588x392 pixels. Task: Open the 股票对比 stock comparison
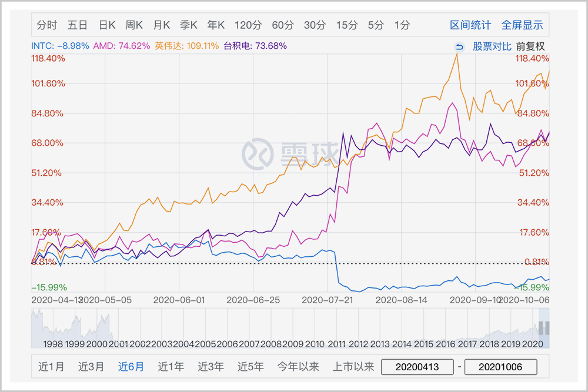(x=492, y=46)
